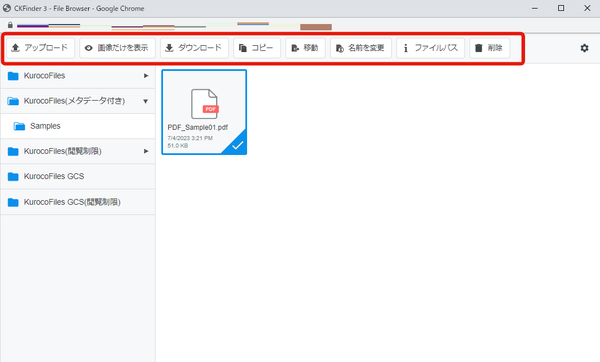Click the ファイルパス (File path) button
Viewport: 600px width, 362px height.
tap(430, 48)
